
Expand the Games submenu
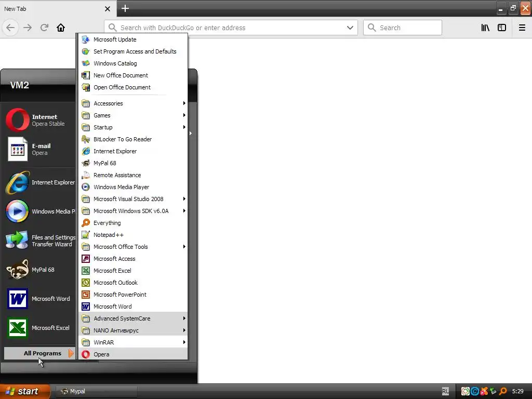(x=133, y=115)
